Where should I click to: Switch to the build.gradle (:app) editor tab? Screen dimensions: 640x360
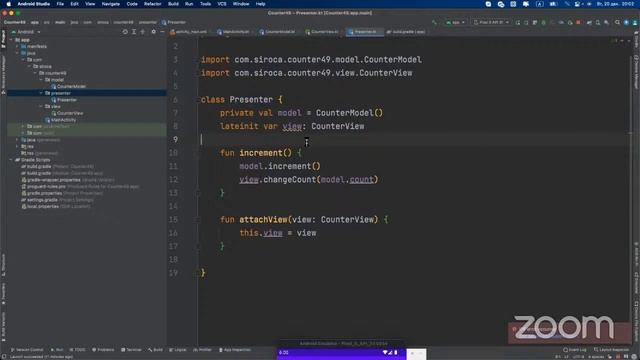pyautogui.click(x=406, y=32)
